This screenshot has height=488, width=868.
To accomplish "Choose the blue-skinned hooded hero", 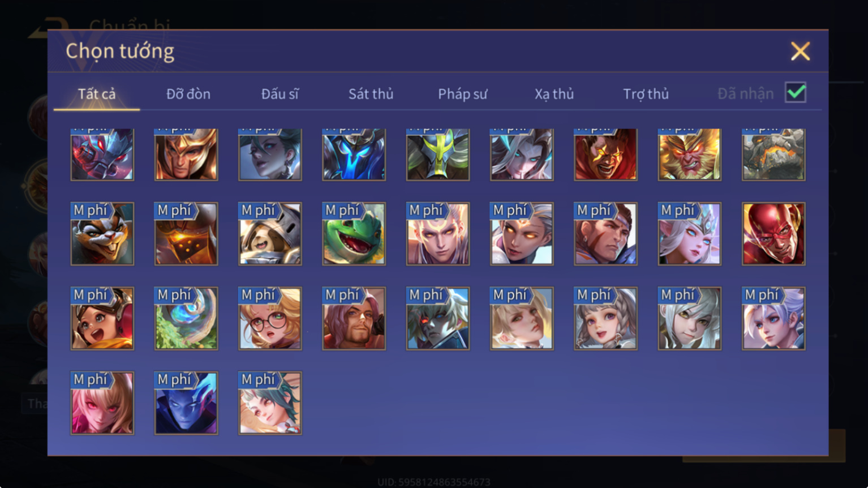I will coord(186,403).
